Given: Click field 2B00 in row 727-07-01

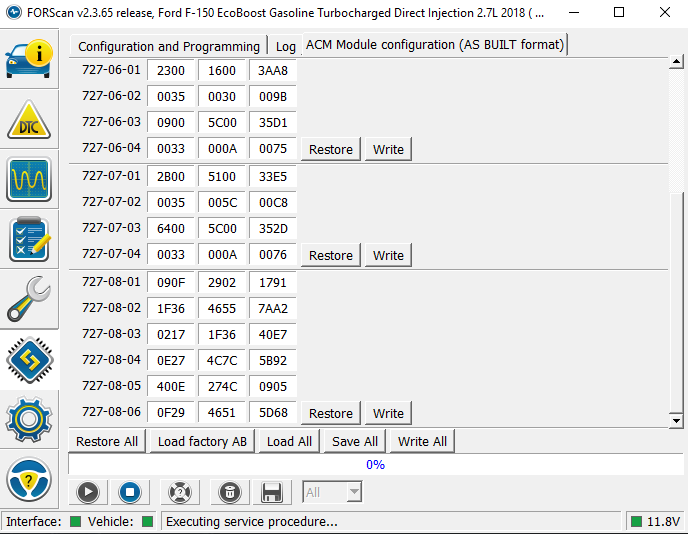Looking at the screenshot, I should (x=171, y=177).
